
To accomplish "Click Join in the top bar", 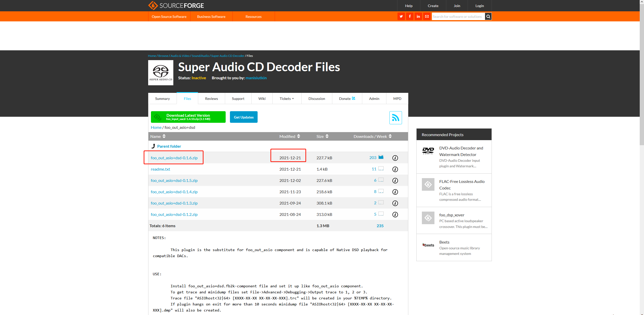I will tap(457, 6).
